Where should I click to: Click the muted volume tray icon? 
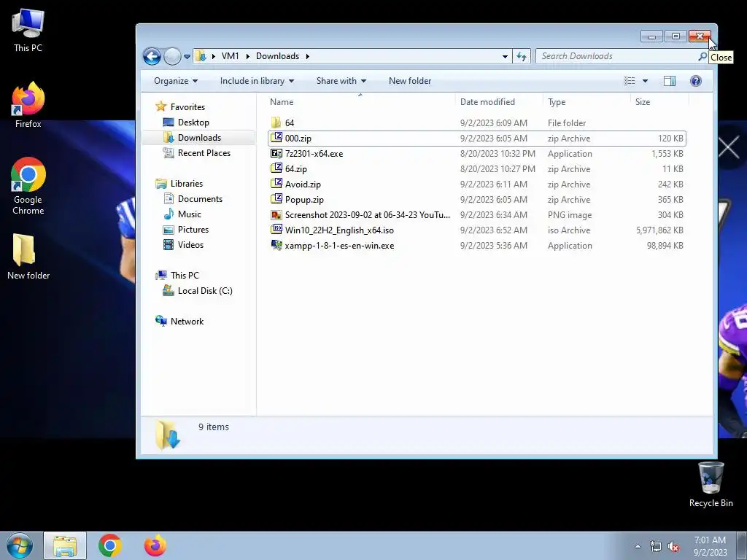(673, 546)
